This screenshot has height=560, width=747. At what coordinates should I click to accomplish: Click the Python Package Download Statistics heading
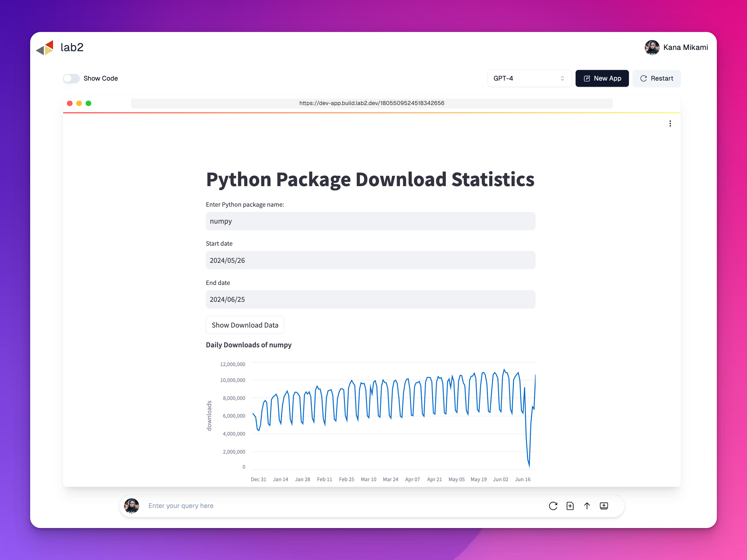[370, 179]
